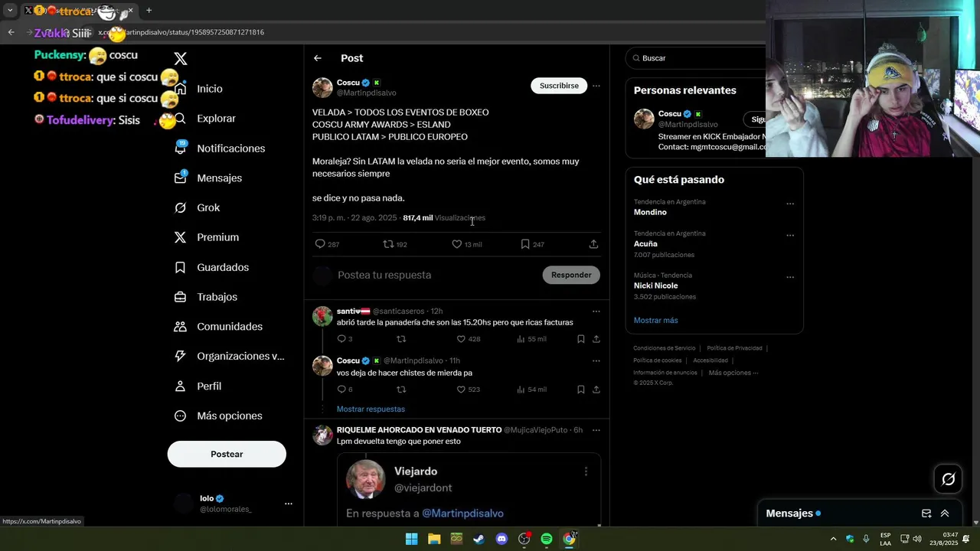This screenshot has width=980, height=551.
Task: Open lolo account menu dots
Action: click(289, 504)
